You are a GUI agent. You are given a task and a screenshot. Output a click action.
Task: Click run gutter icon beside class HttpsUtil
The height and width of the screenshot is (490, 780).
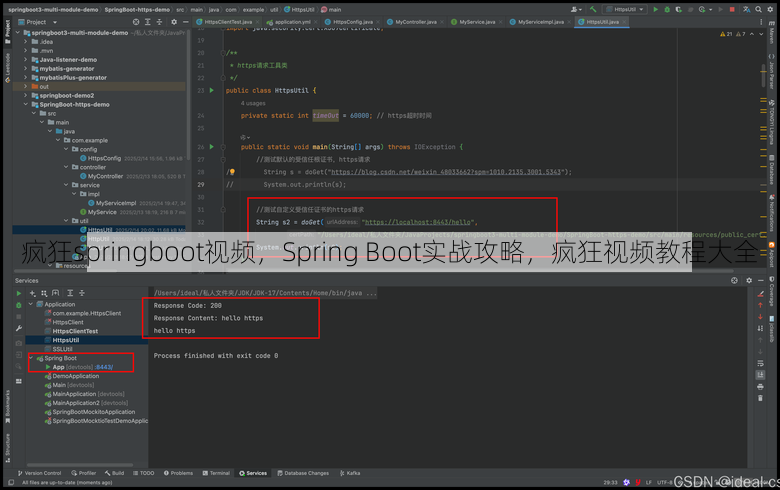pyautogui.click(x=211, y=91)
